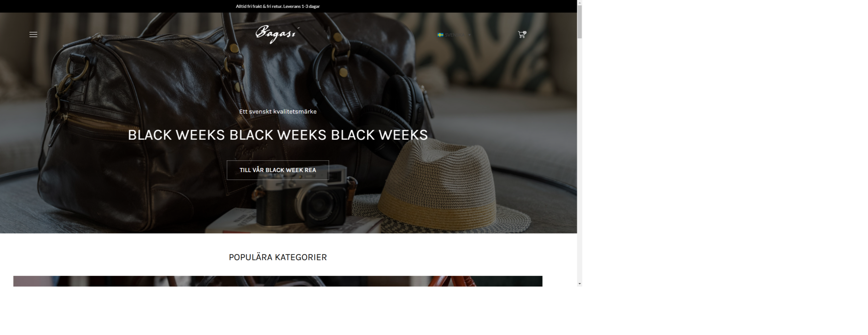Click the BLACK WEEKS hero headline

pyautogui.click(x=278, y=135)
